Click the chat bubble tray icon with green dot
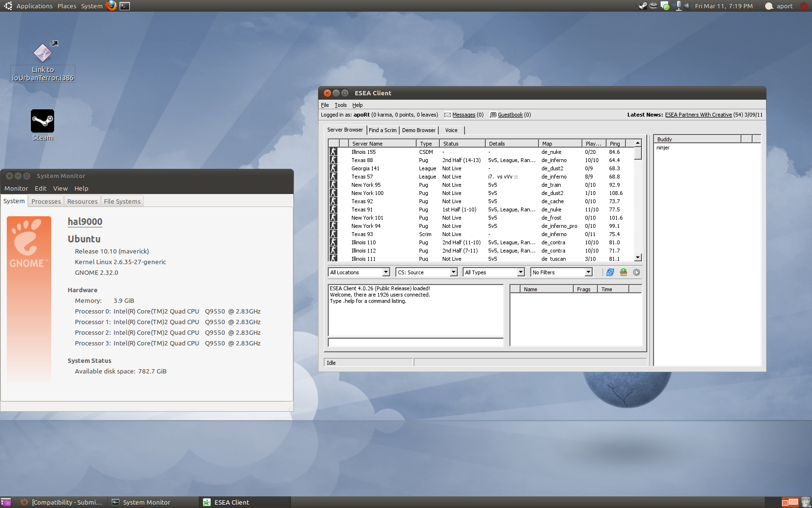 (x=665, y=6)
